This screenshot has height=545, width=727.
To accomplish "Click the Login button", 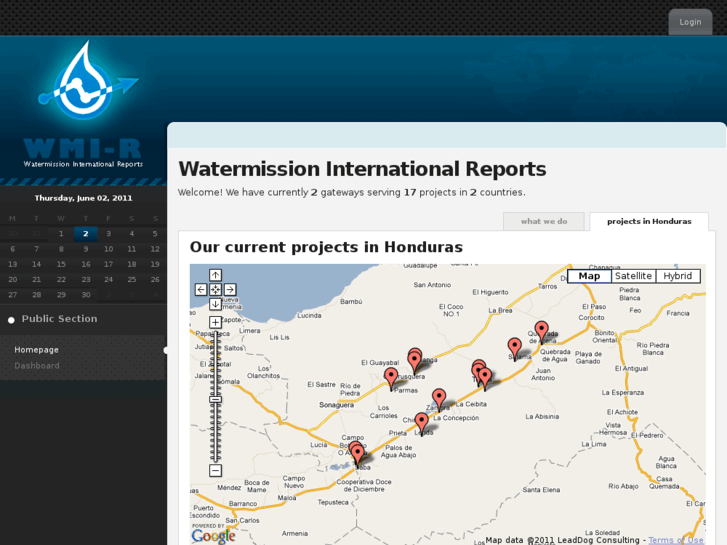I will [x=690, y=22].
